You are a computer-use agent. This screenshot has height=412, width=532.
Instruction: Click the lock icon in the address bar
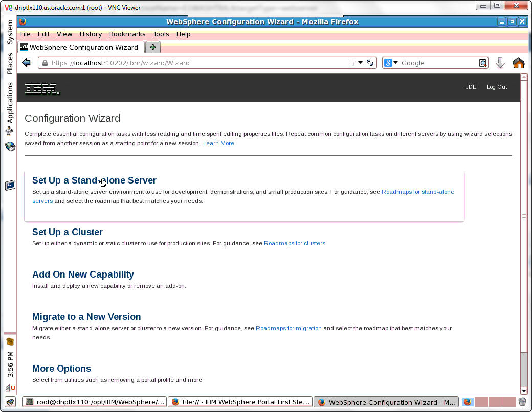tap(45, 63)
